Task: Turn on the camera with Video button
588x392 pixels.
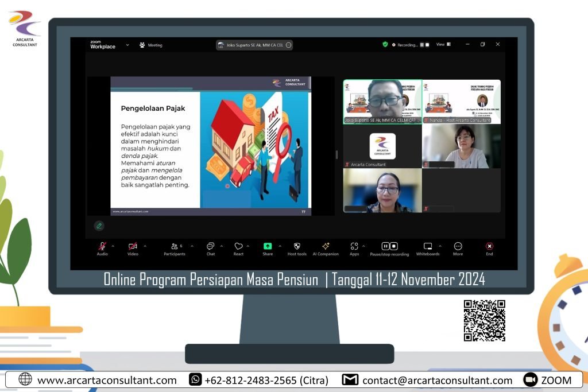Action: tap(133, 246)
